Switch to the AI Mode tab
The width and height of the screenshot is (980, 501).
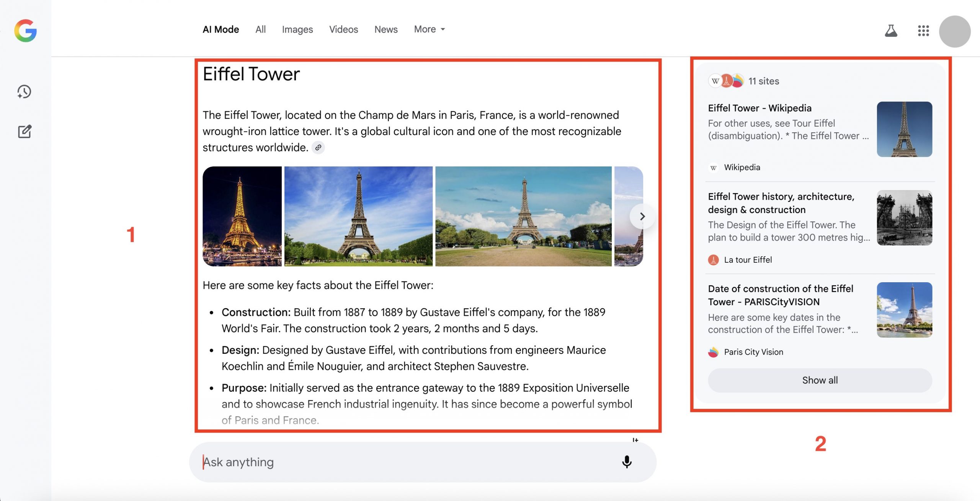coord(221,29)
